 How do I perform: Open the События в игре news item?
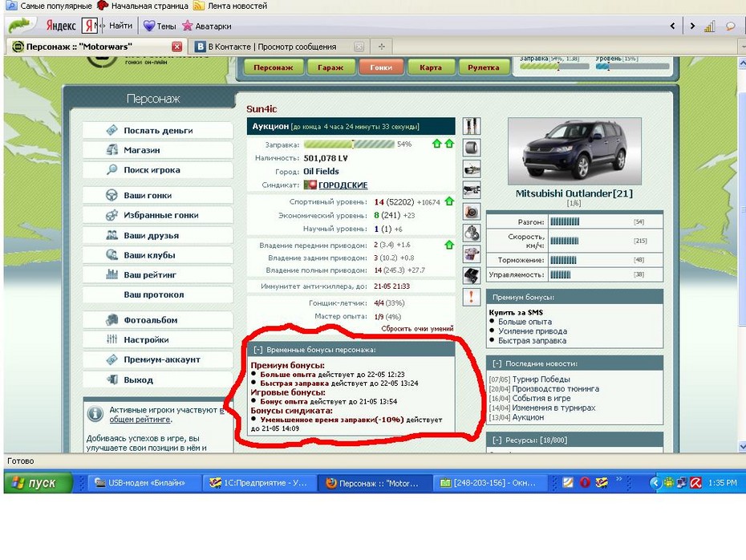click(541, 398)
